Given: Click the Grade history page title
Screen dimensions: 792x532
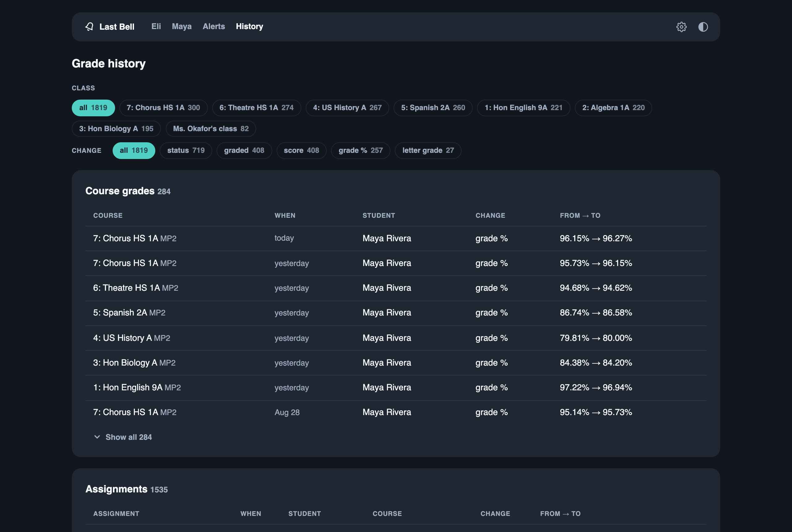Looking at the screenshot, I should 109,63.
